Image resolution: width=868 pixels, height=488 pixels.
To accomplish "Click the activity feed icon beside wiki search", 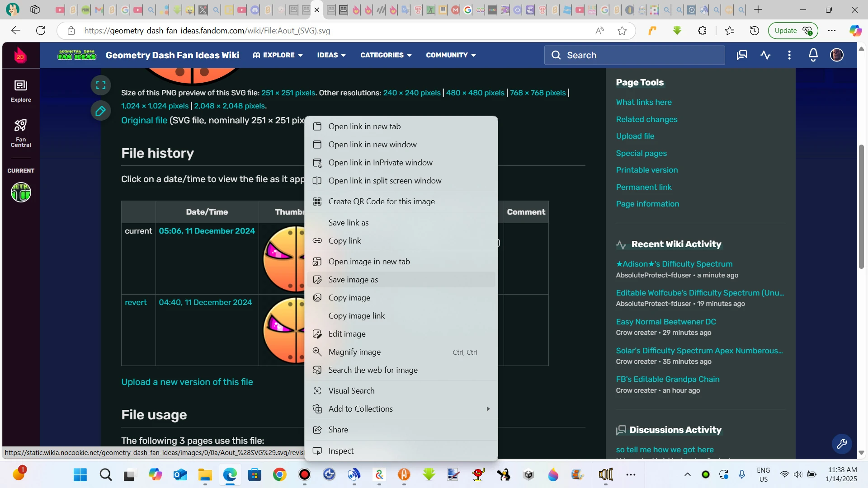I will point(765,55).
